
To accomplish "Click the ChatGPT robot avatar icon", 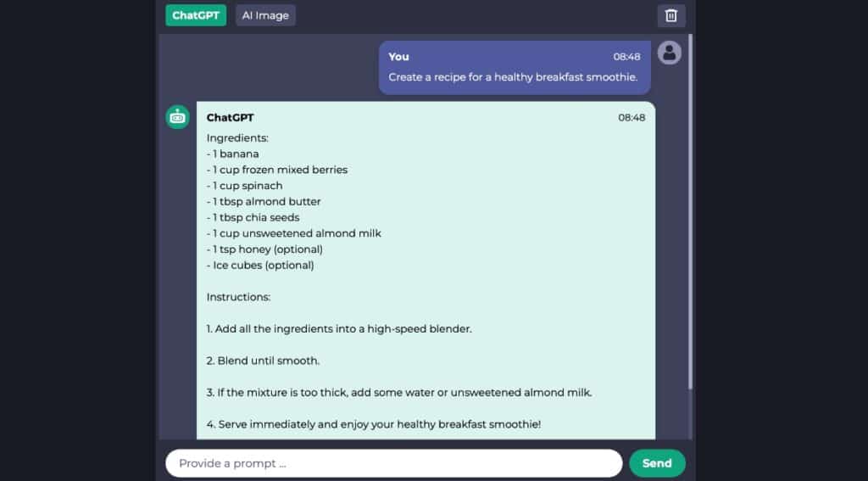I will tap(177, 117).
